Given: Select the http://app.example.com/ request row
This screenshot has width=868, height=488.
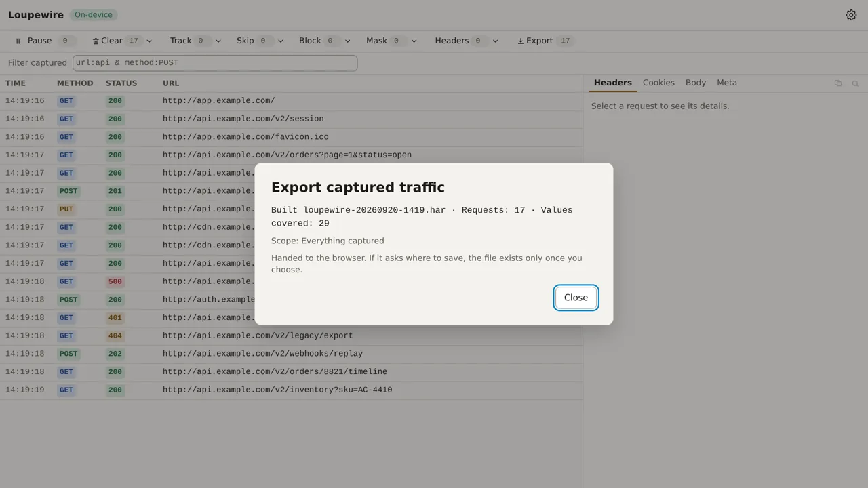Looking at the screenshot, I should pos(292,101).
